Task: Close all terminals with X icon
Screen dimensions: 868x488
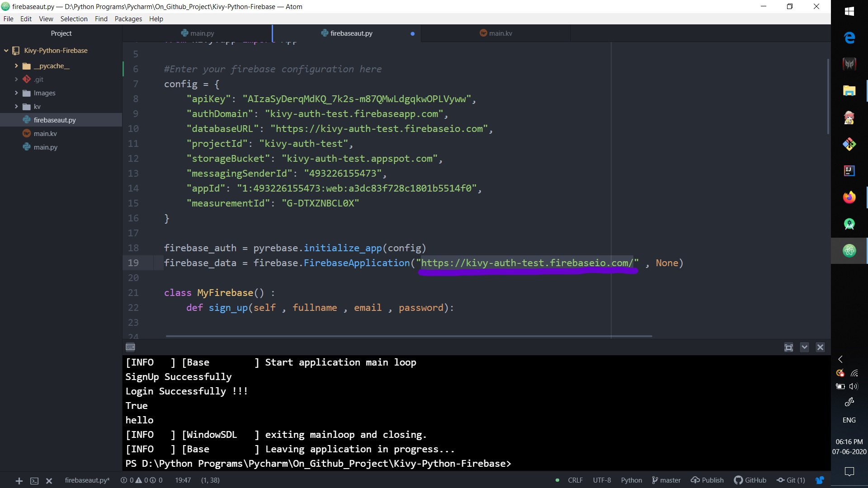Action: 49,481
